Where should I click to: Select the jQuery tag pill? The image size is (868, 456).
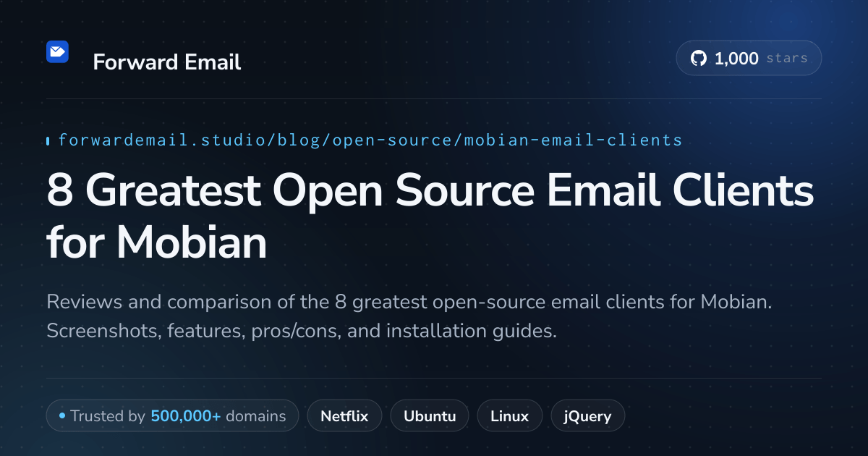click(x=588, y=416)
